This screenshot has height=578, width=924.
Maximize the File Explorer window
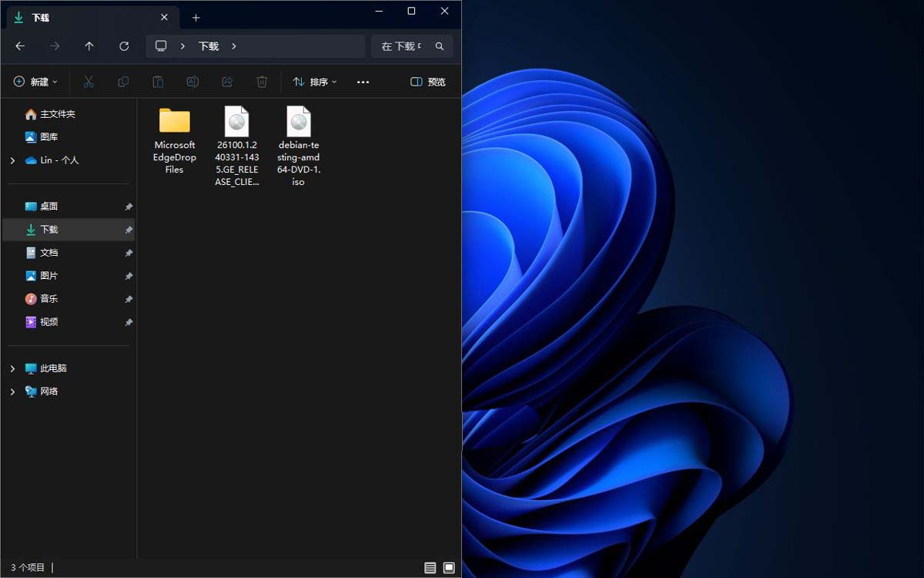click(411, 11)
